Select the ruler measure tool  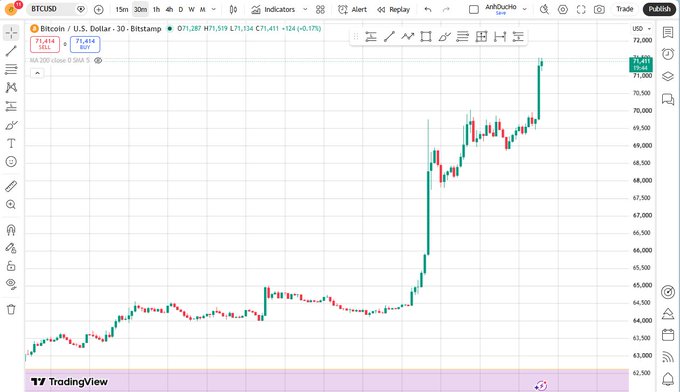click(11, 186)
